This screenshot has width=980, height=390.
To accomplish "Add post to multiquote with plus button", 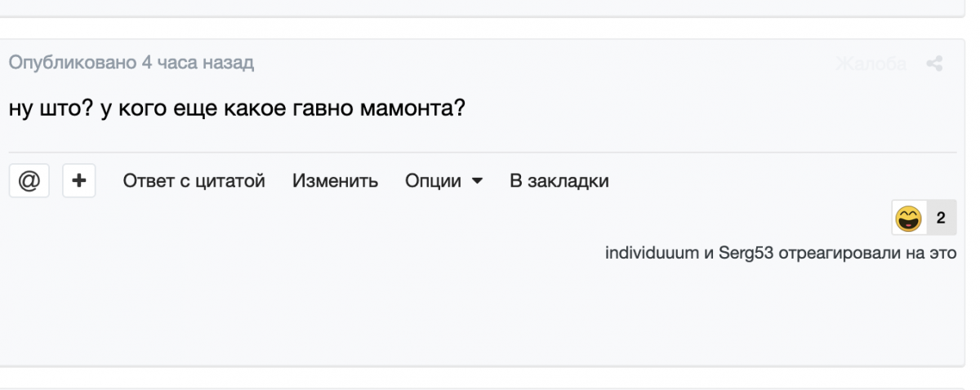I will (78, 180).
